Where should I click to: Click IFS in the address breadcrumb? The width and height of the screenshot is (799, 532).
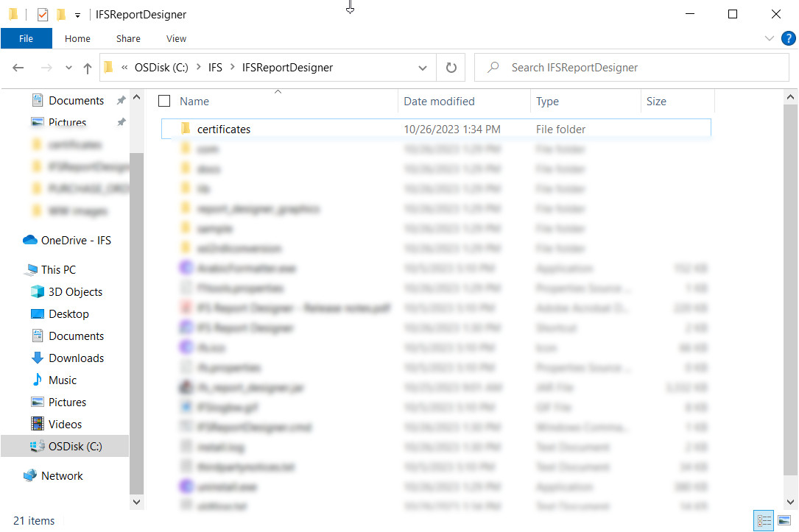tap(215, 68)
